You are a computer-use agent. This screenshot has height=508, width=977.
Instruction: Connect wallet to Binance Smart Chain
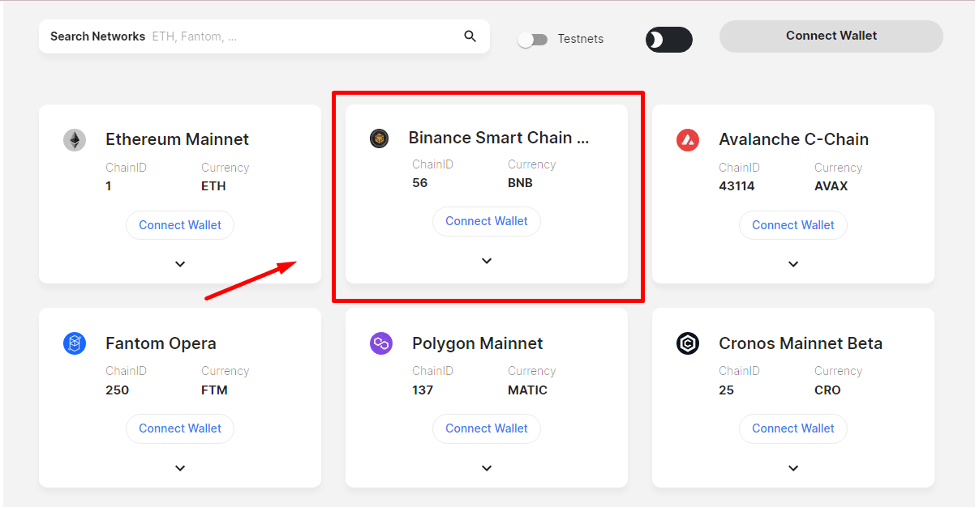tap(487, 221)
